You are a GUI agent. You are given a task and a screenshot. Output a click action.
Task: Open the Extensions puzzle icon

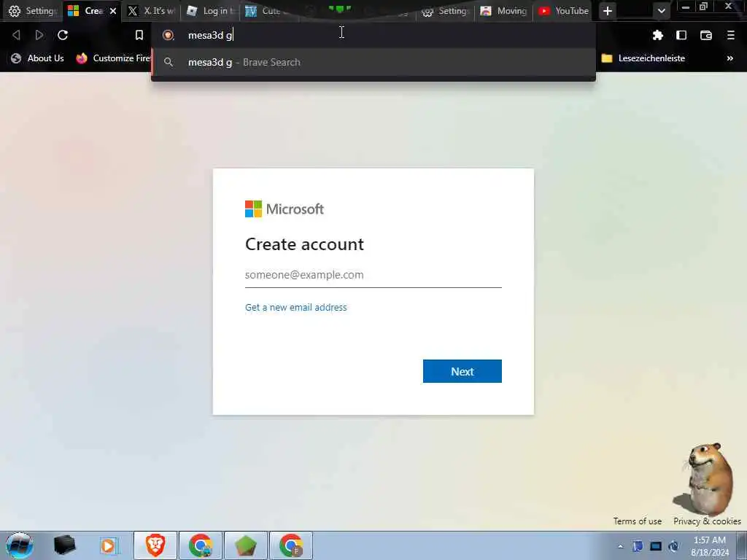[x=658, y=35]
